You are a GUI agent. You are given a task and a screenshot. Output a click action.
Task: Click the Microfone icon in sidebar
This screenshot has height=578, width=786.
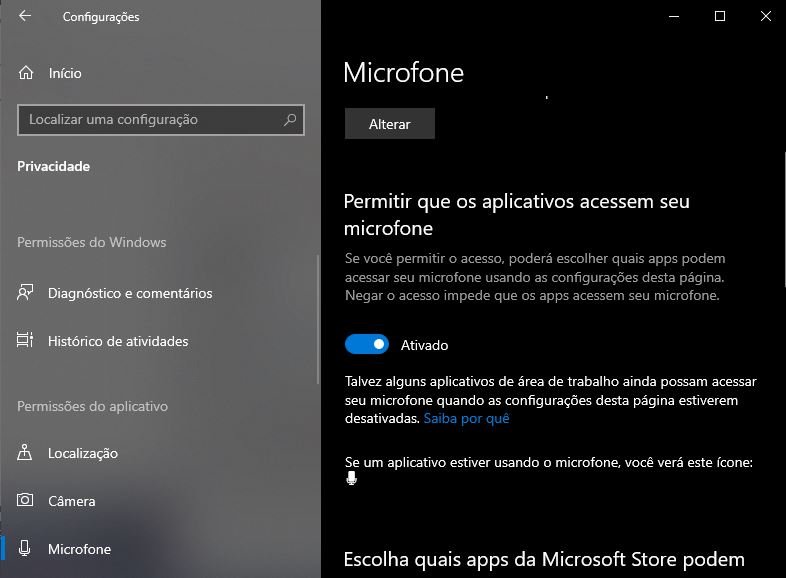pyautogui.click(x=25, y=548)
